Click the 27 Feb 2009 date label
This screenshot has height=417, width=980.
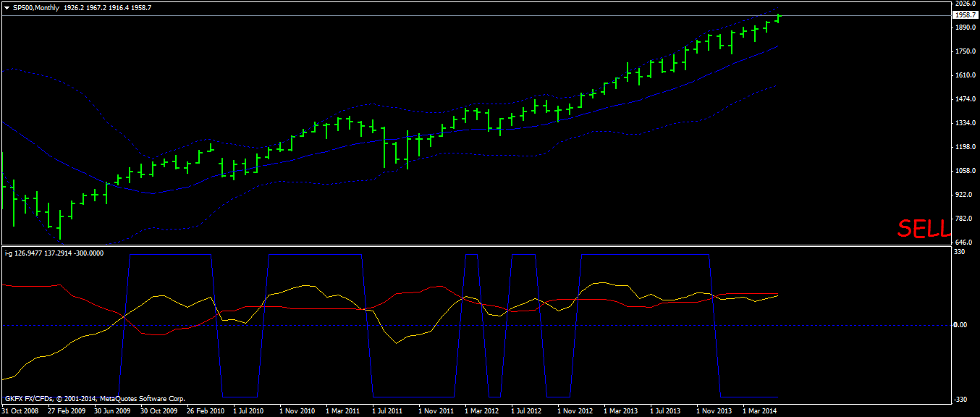[67, 411]
